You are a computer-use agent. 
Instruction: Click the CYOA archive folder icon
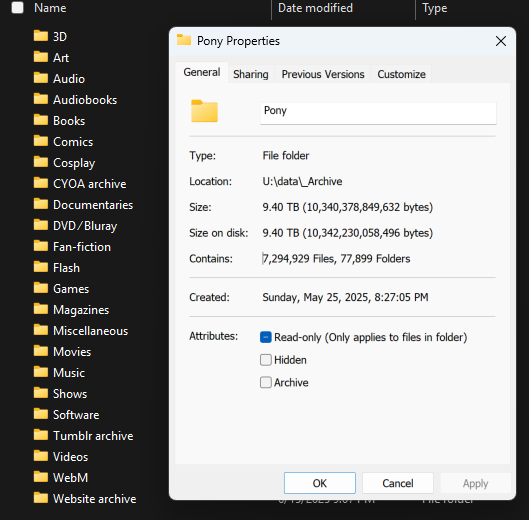41,183
